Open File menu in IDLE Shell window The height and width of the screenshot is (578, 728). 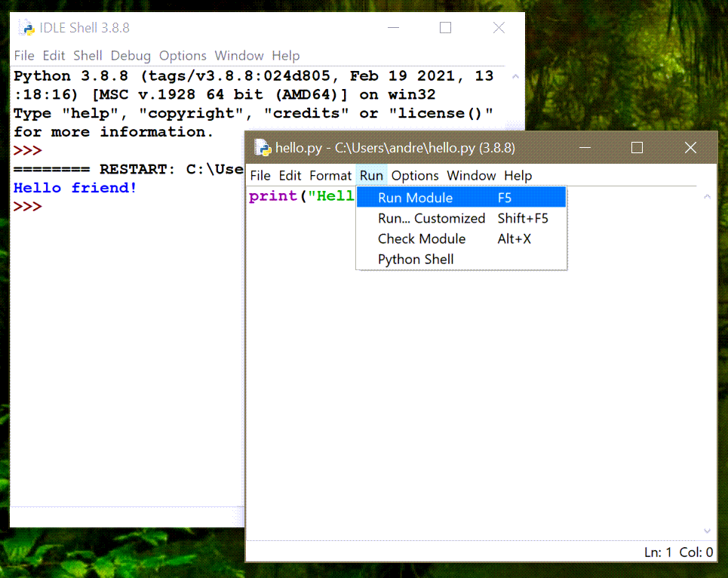(x=24, y=56)
